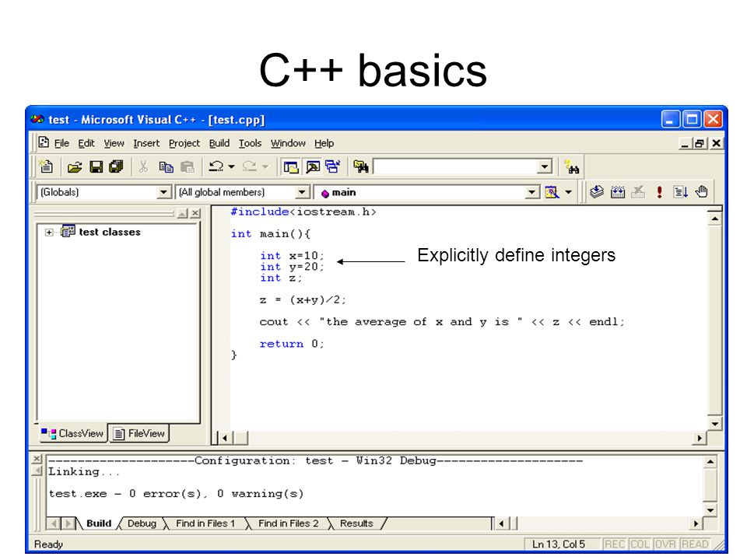Open the main members dropdown arrow
Viewport: 747px width, 560px height.
pyautogui.click(x=532, y=192)
